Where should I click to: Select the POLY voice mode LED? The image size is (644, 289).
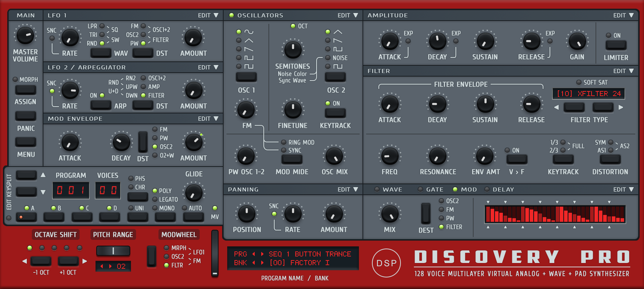click(155, 191)
